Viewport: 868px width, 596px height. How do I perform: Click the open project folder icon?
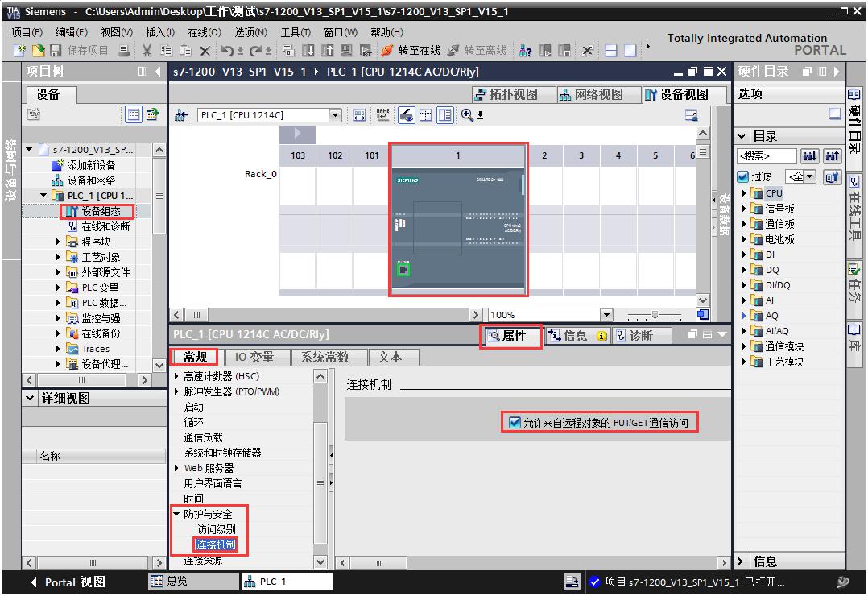(37, 51)
